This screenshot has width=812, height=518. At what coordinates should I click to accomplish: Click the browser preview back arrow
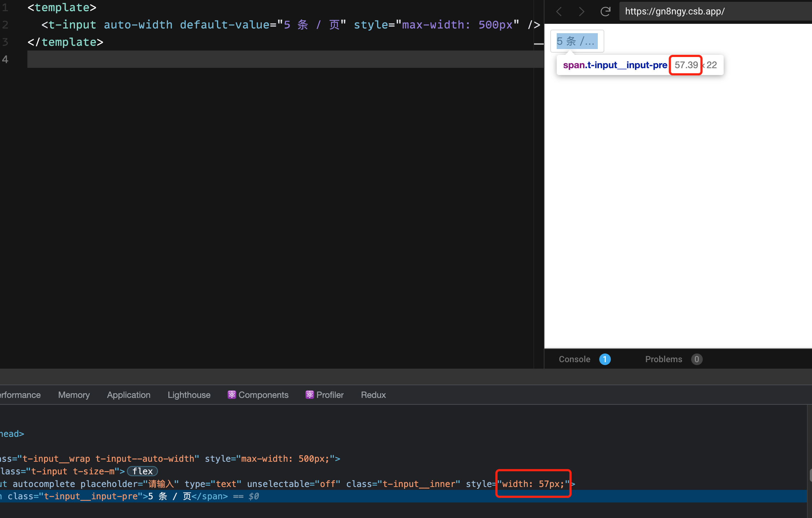pos(559,12)
